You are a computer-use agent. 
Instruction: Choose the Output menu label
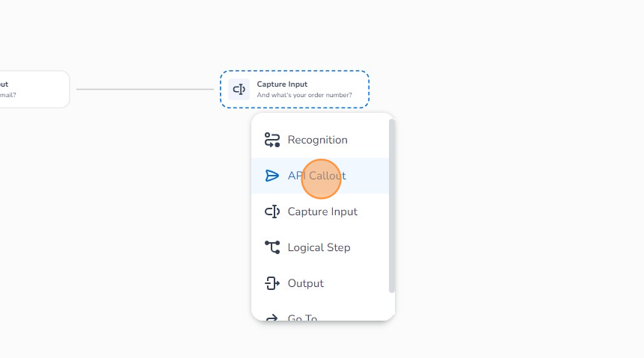[305, 283]
